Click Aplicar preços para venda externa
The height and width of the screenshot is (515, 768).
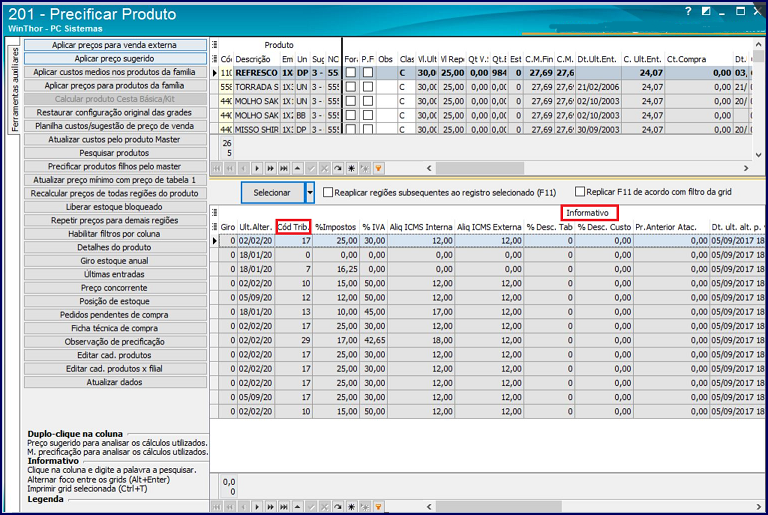[x=116, y=45]
